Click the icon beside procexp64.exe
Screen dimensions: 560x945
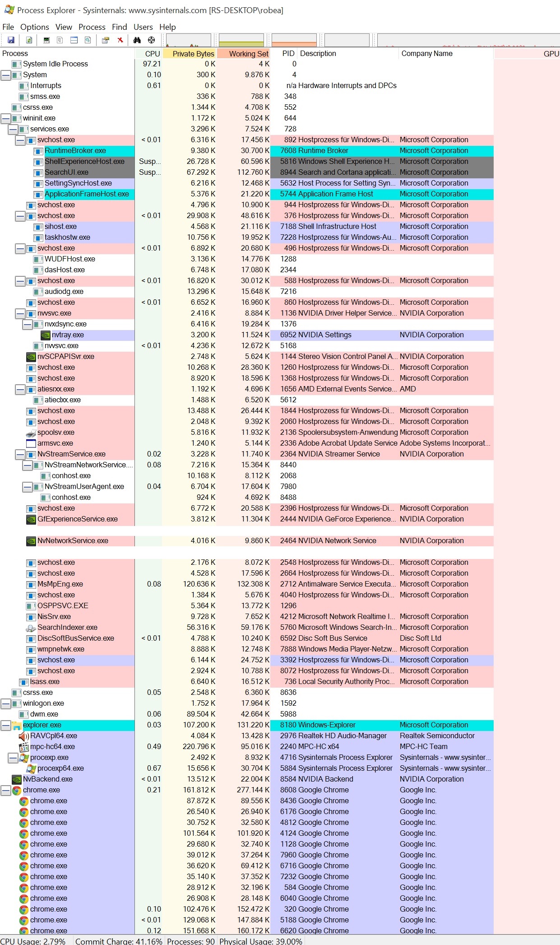pyautogui.click(x=31, y=768)
